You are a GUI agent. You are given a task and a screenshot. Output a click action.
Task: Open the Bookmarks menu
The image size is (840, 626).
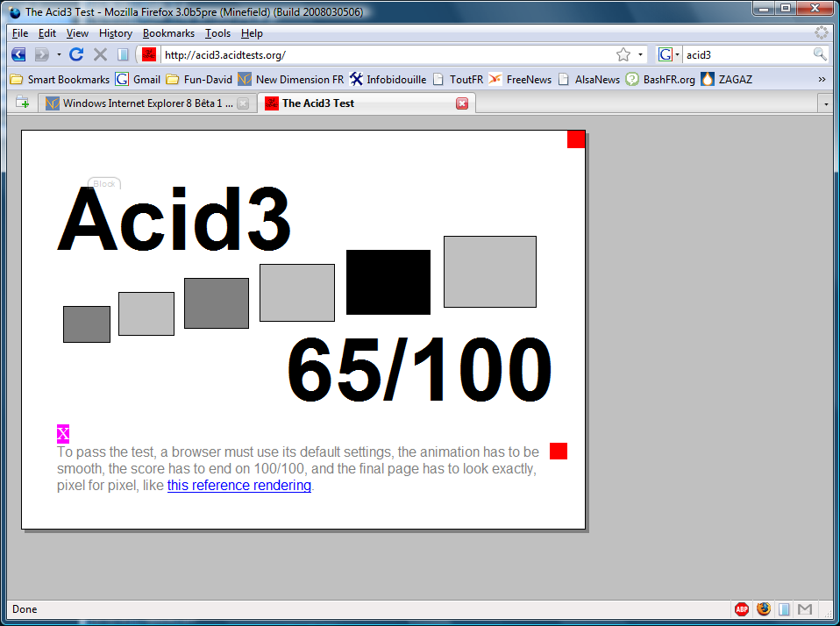168,33
